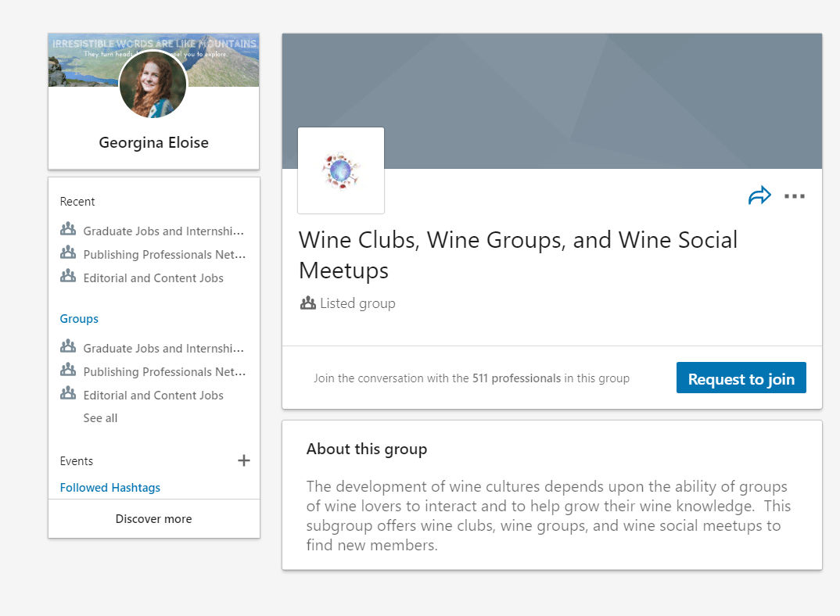Viewport: 840px width, 616px height.
Task: Click group icon beside Editorial Jobs under Groups
Action: pyautogui.click(x=68, y=394)
